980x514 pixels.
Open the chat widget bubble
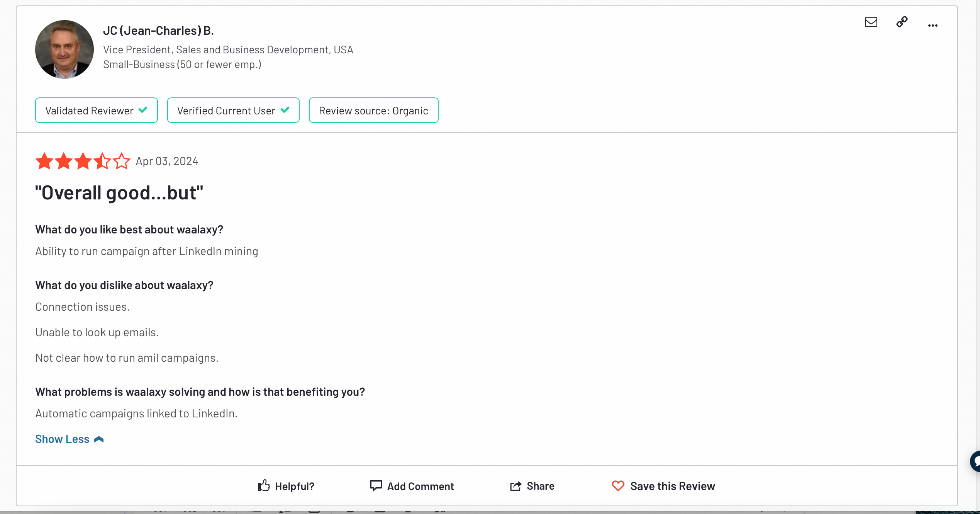[975, 461]
